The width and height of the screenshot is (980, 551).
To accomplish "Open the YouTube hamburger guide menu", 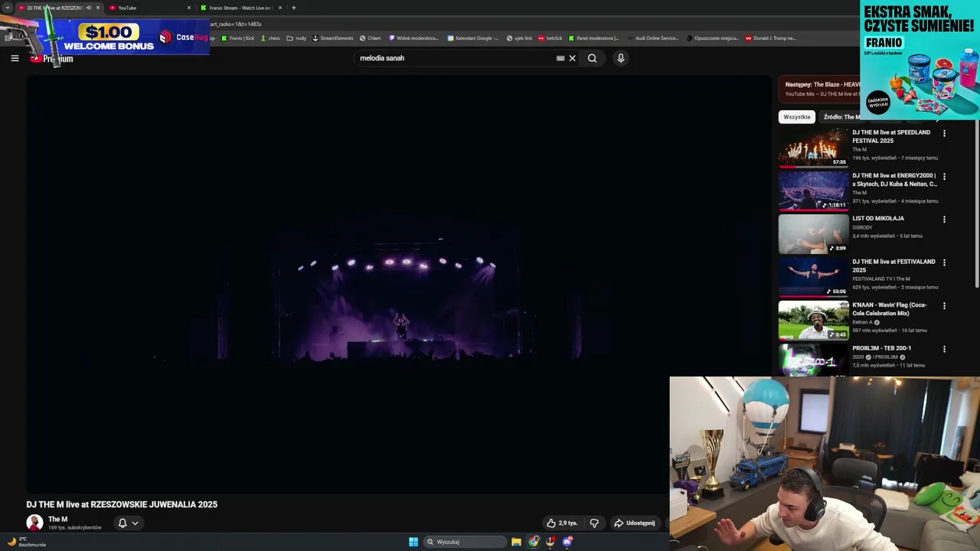I will (x=15, y=58).
